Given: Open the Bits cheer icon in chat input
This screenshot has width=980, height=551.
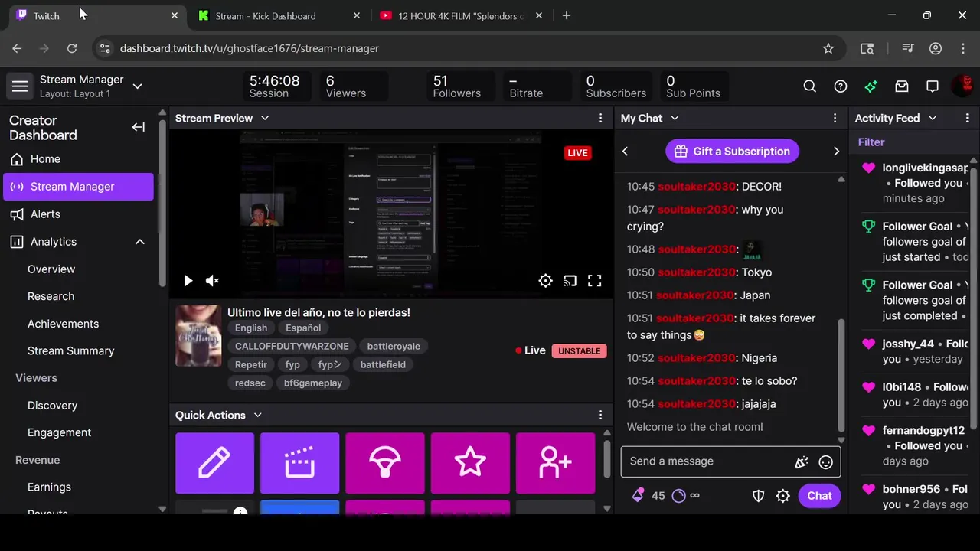Looking at the screenshot, I should [802, 462].
